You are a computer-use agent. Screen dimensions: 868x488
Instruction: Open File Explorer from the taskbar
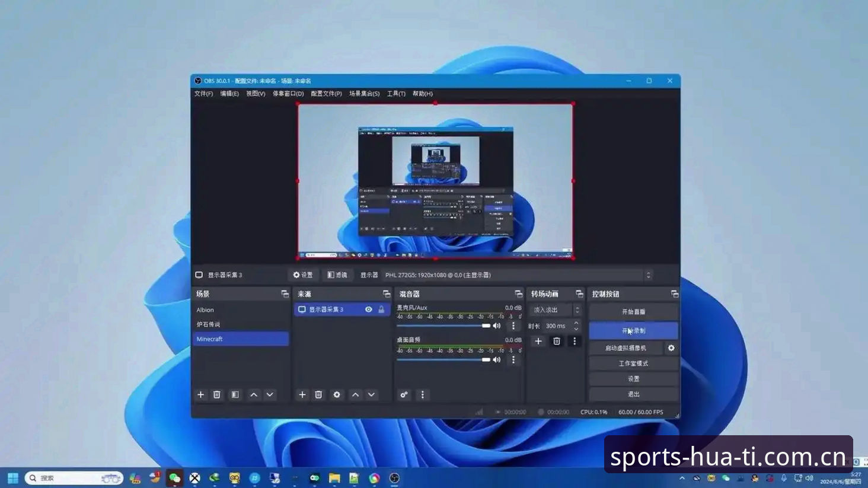coord(334,478)
